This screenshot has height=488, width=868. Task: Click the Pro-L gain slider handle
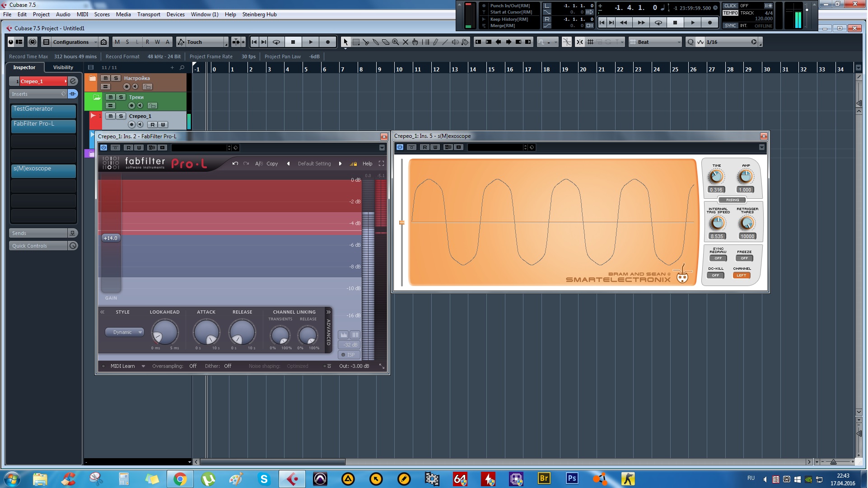coord(111,238)
